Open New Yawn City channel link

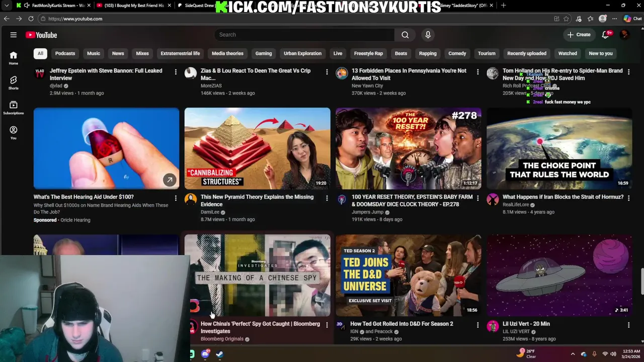pos(367,86)
